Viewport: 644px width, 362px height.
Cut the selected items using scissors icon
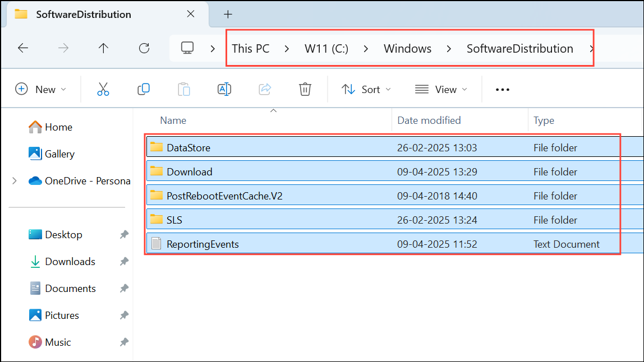(103, 89)
